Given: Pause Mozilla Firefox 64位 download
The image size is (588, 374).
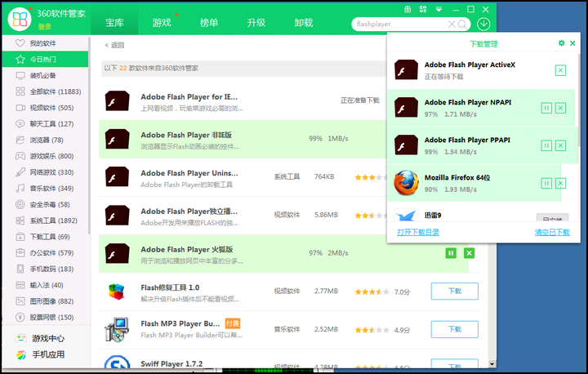Looking at the screenshot, I should click(546, 183).
